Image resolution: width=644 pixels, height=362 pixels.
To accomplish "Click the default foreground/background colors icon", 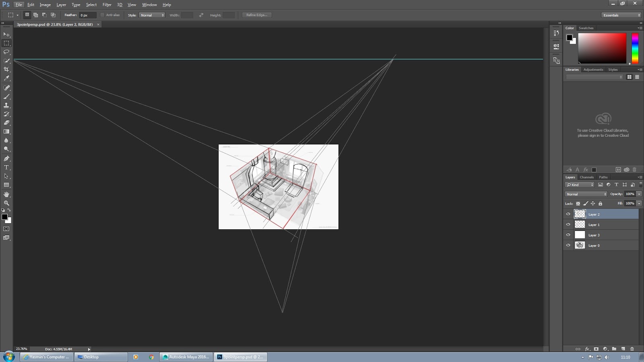I will point(3,211).
